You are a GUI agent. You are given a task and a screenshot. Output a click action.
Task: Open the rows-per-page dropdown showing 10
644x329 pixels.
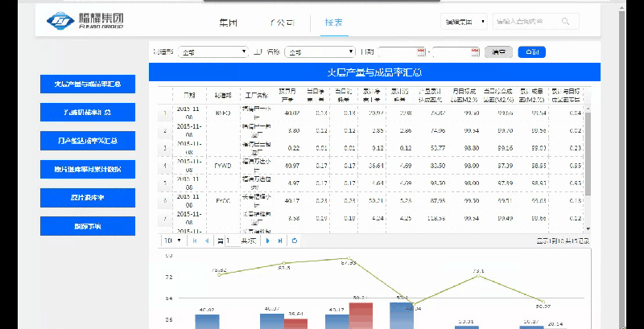coord(173,241)
